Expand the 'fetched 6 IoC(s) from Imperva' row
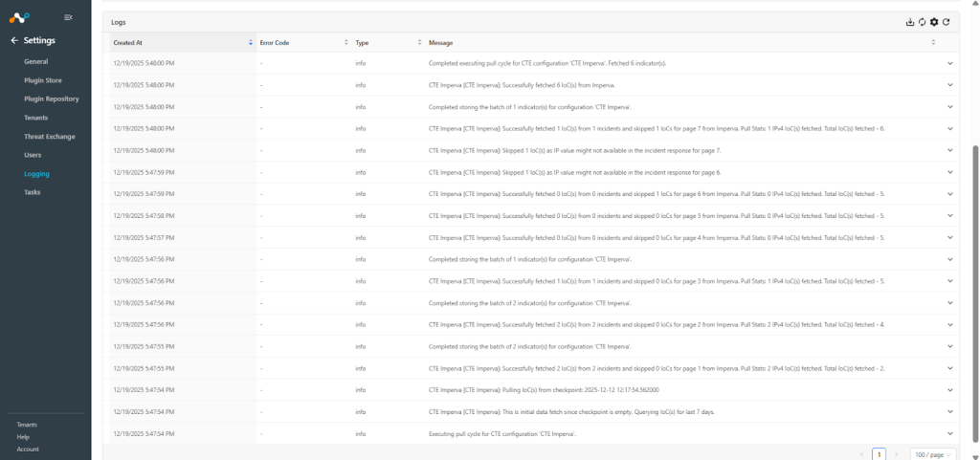This screenshot has width=980, height=460. (x=950, y=85)
